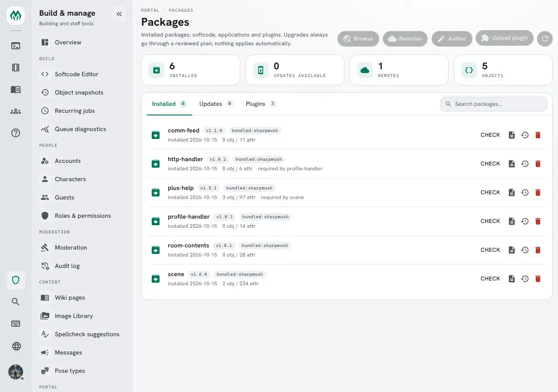This screenshot has width=558, height=392.
Task: Delete the comm-feed package with its trash icon
Action: [x=538, y=135]
